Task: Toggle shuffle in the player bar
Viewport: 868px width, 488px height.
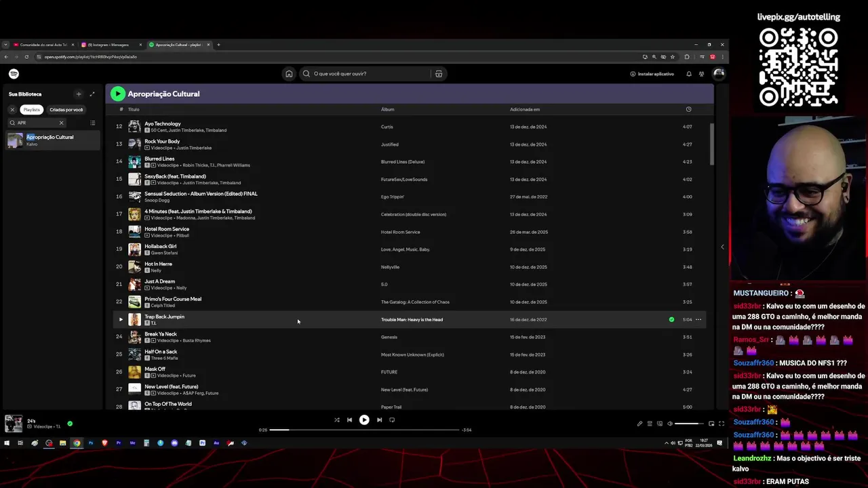Action: (x=337, y=420)
